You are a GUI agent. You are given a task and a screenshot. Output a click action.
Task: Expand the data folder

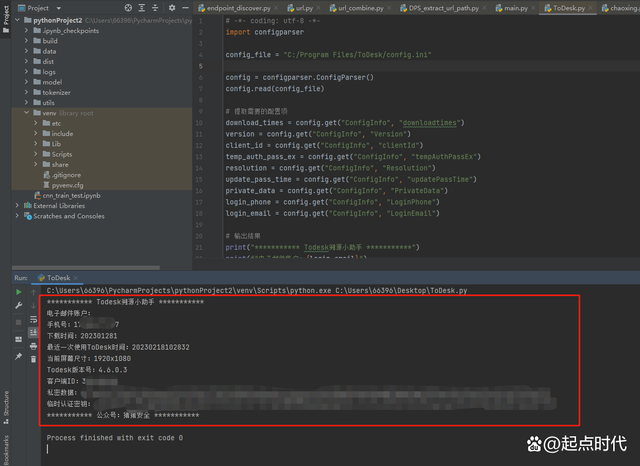coord(27,51)
